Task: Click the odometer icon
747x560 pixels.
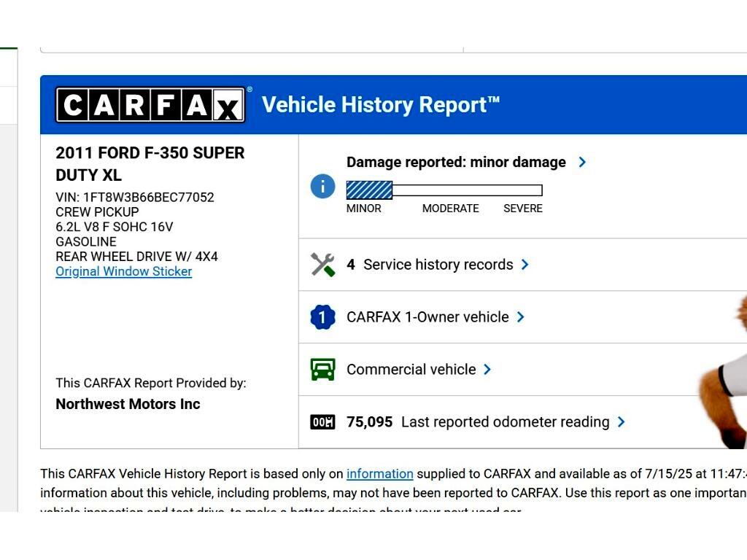Action: coord(322,422)
